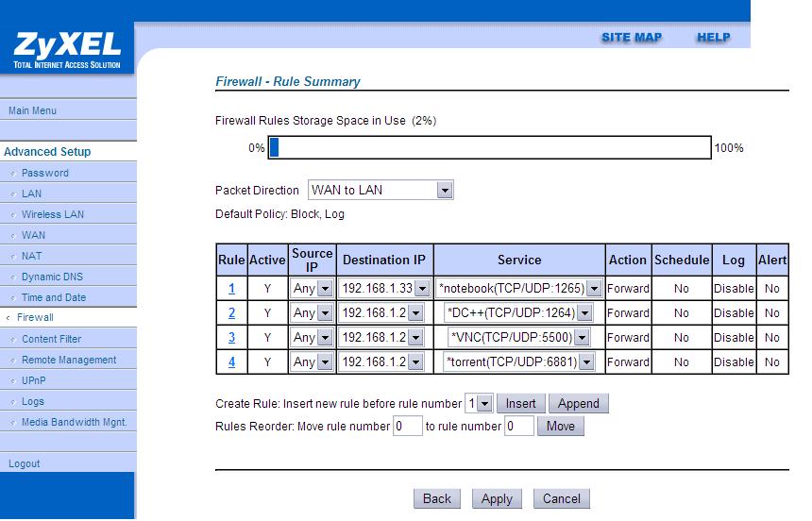This screenshot has height=521, width=812.
Task: Open Wireless LAN settings
Action: coord(53,214)
